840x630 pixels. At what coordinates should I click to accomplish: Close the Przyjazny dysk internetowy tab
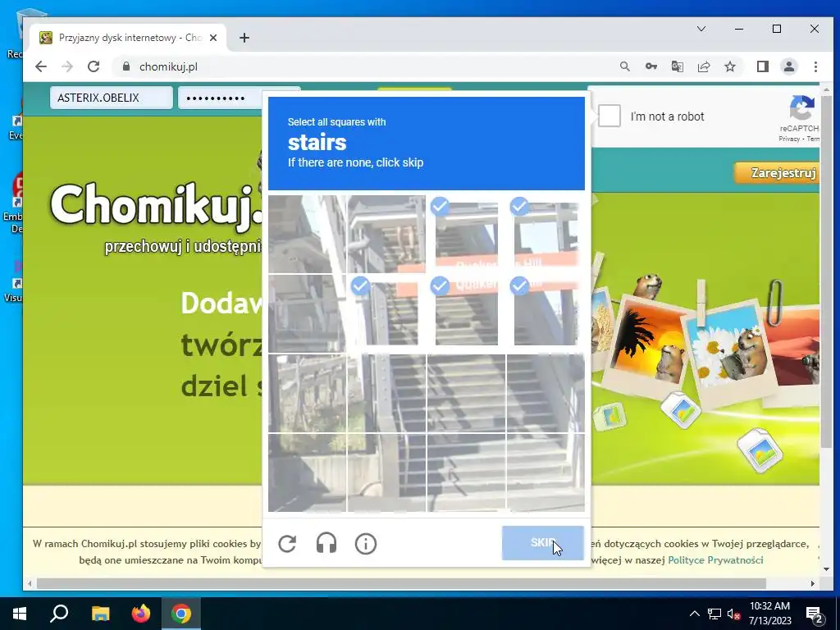point(213,38)
